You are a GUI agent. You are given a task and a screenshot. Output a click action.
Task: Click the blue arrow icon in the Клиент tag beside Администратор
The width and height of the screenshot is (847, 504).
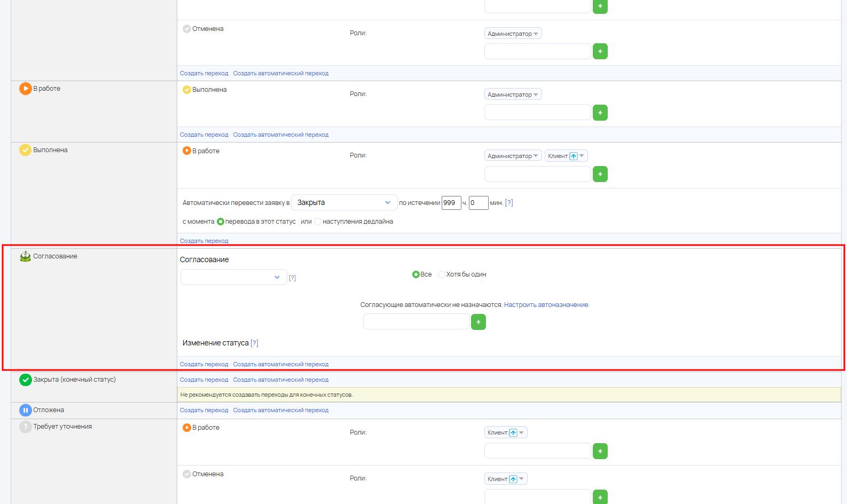[574, 156]
